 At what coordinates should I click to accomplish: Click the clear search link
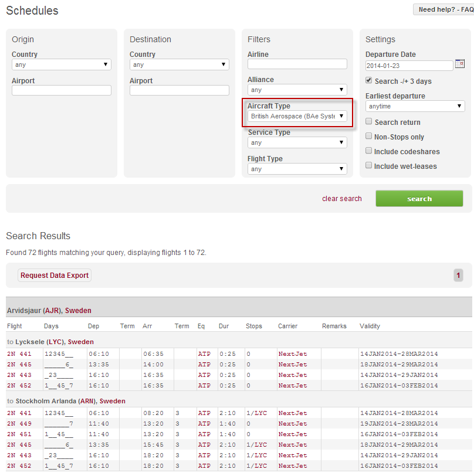coord(342,199)
